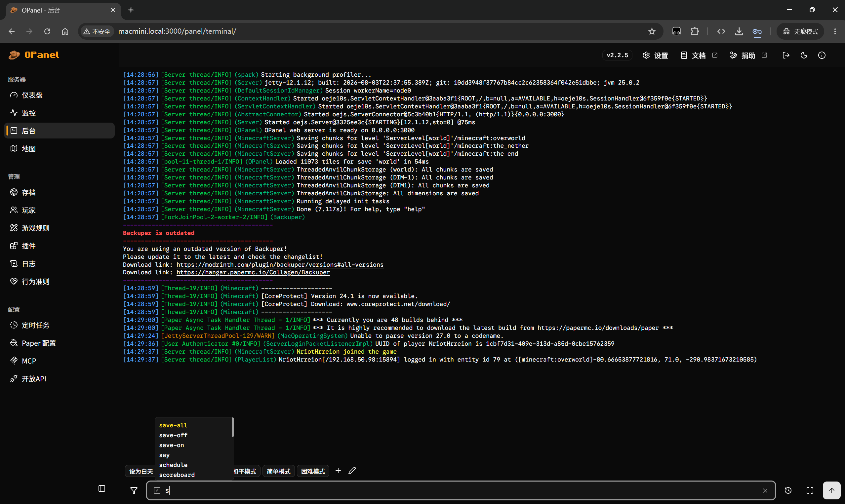Click the 简单模式 quick command

tap(278, 471)
